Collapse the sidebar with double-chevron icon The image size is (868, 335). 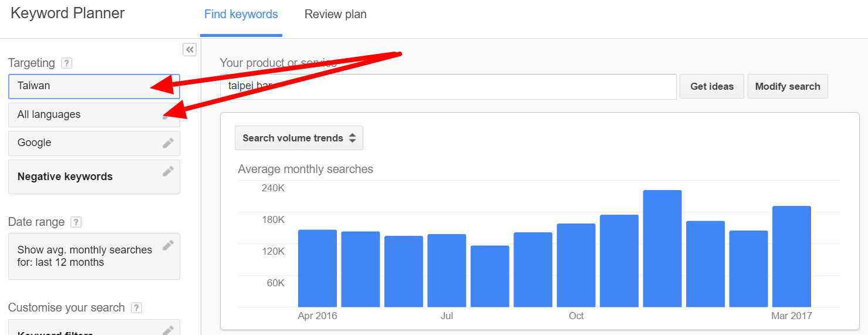tap(190, 50)
